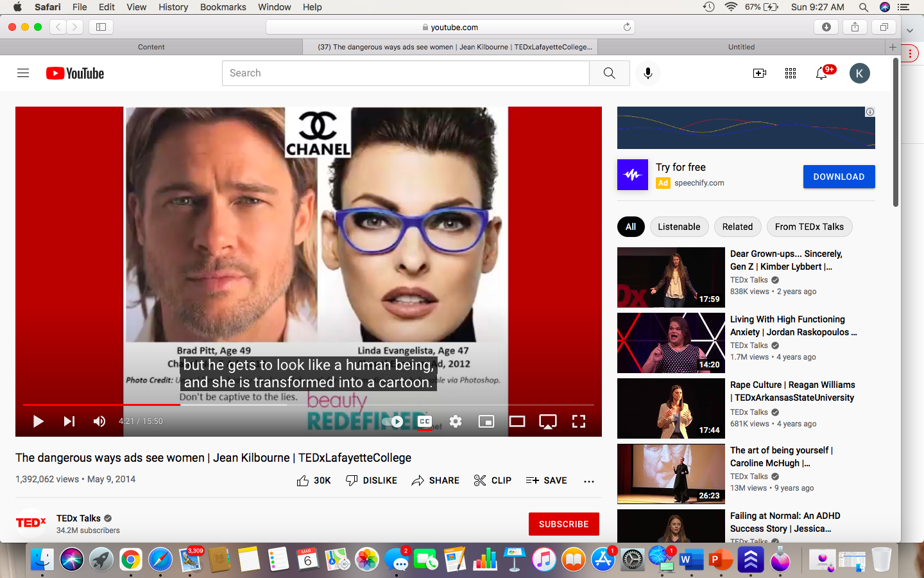The image size is (924, 578).
Task: Save the video to a playlist
Action: (x=547, y=480)
